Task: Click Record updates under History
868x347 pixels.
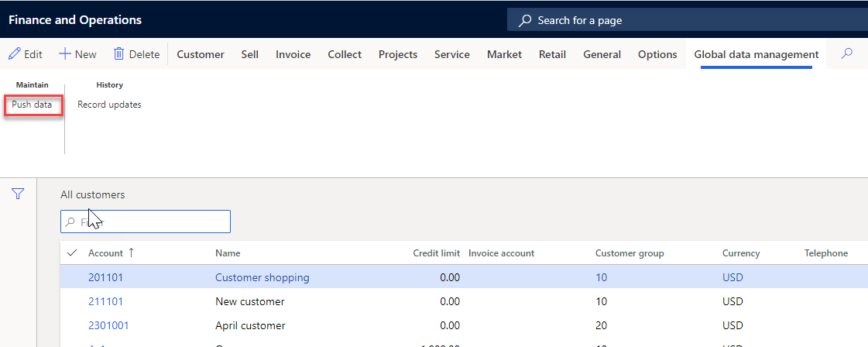Action: pyautogui.click(x=109, y=105)
